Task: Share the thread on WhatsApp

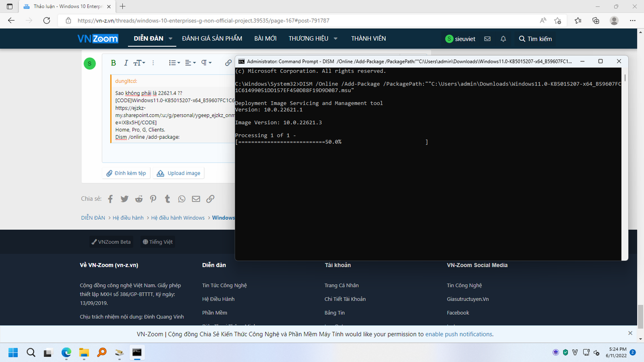Action: click(182, 199)
